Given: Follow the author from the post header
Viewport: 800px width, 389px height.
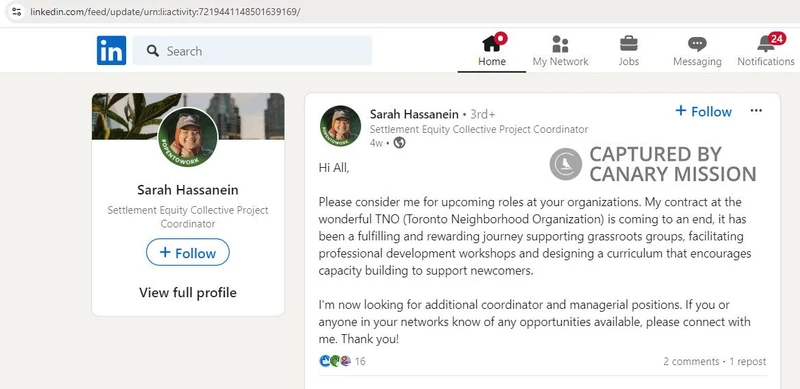Looking at the screenshot, I should (704, 111).
